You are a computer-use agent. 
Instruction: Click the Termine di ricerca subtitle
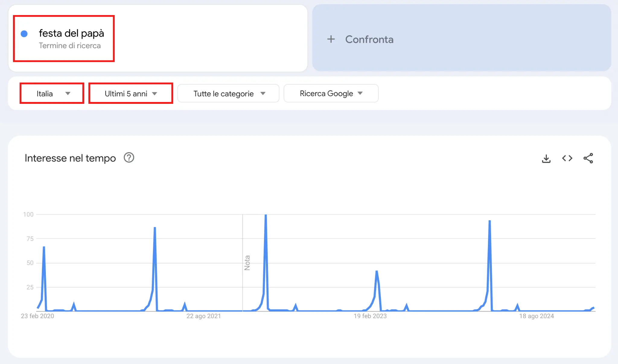(70, 46)
